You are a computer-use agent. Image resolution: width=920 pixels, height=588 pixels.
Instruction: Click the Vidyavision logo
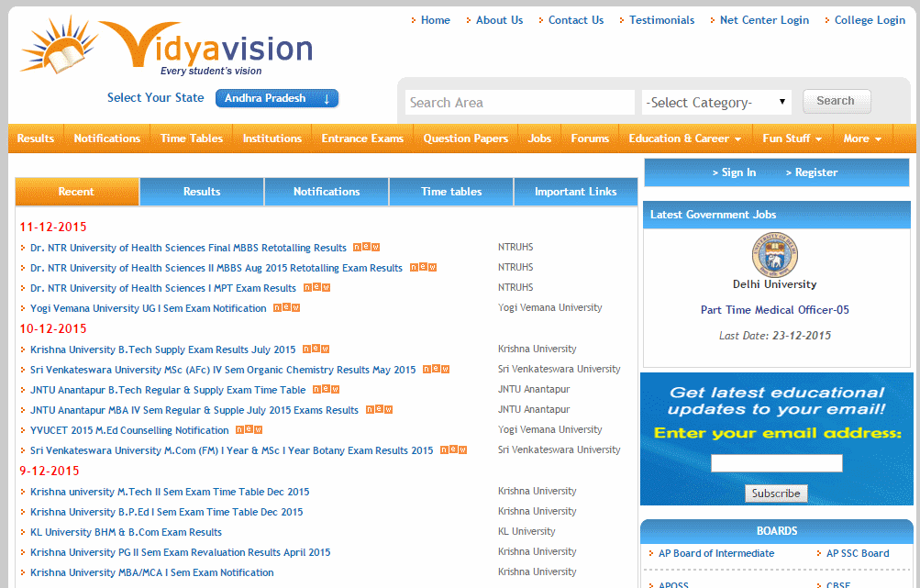167,47
